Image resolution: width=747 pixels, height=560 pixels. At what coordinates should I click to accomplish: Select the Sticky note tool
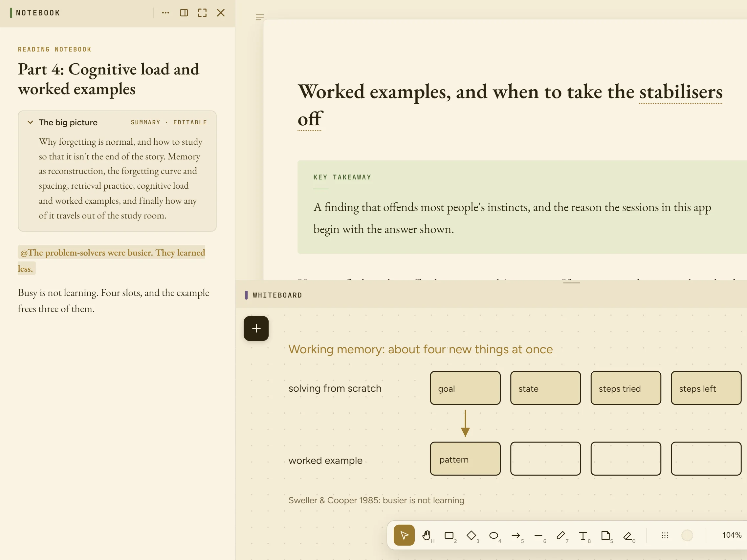click(x=605, y=535)
